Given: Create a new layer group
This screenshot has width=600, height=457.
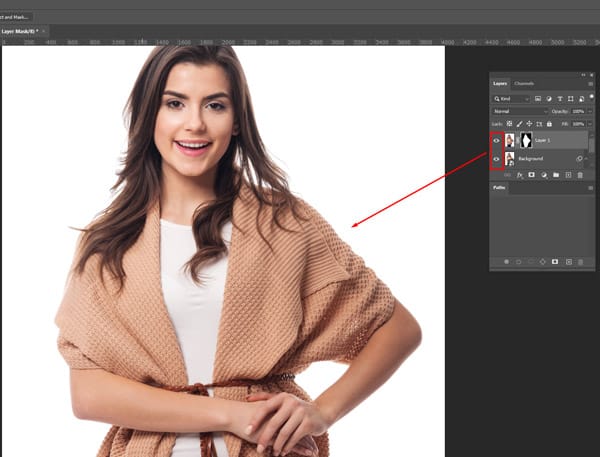Looking at the screenshot, I should (556, 175).
